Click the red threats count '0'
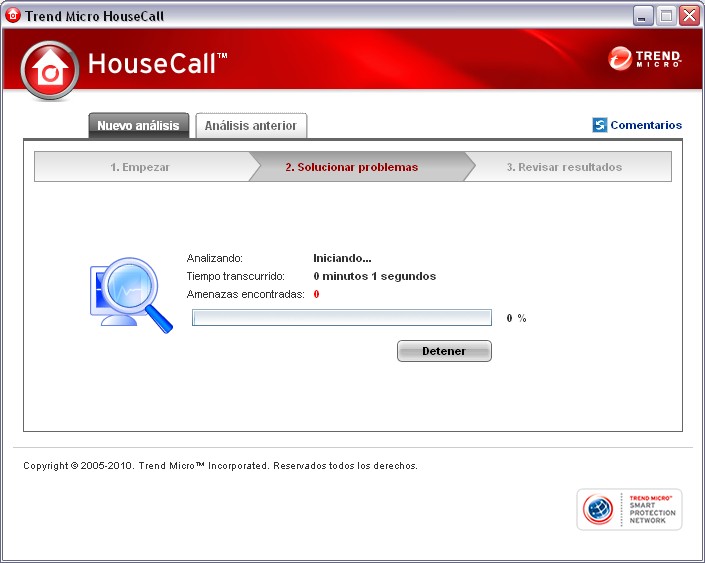The height and width of the screenshot is (563, 705). tap(316, 294)
